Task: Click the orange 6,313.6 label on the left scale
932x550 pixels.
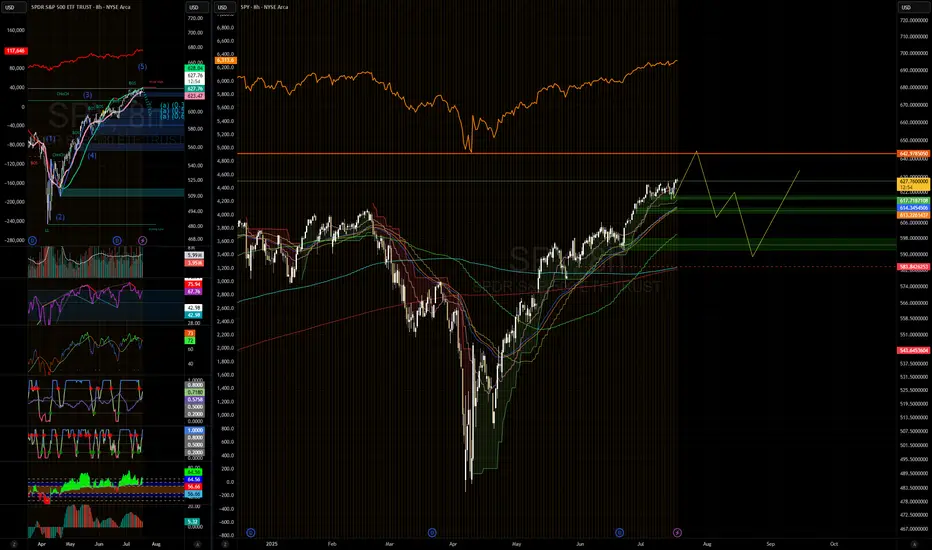Action: 226,60
